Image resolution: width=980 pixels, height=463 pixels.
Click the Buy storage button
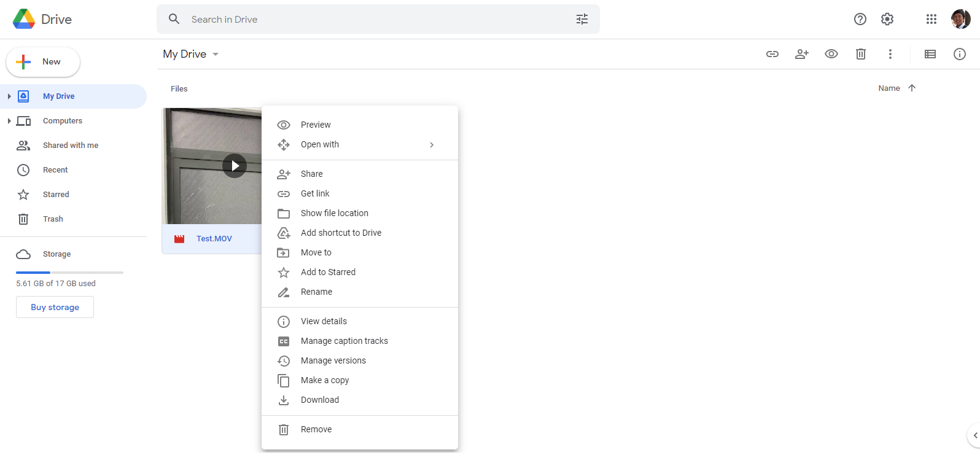click(x=55, y=307)
